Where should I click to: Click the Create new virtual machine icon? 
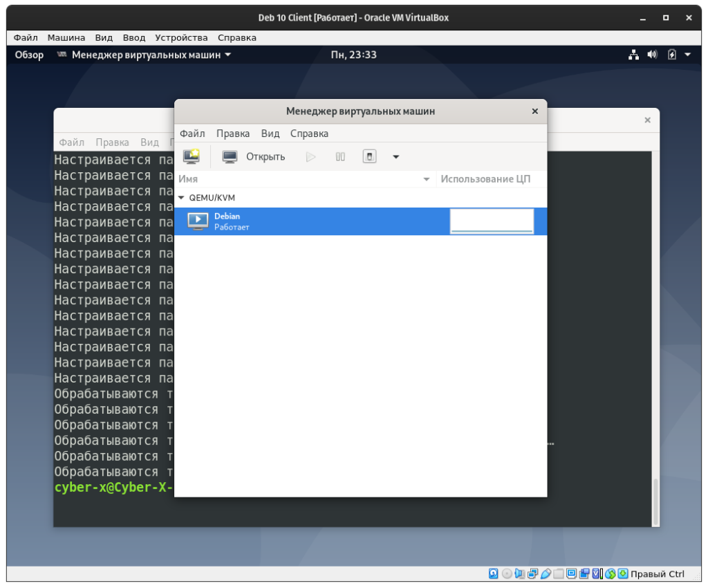[x=191, y=156]
